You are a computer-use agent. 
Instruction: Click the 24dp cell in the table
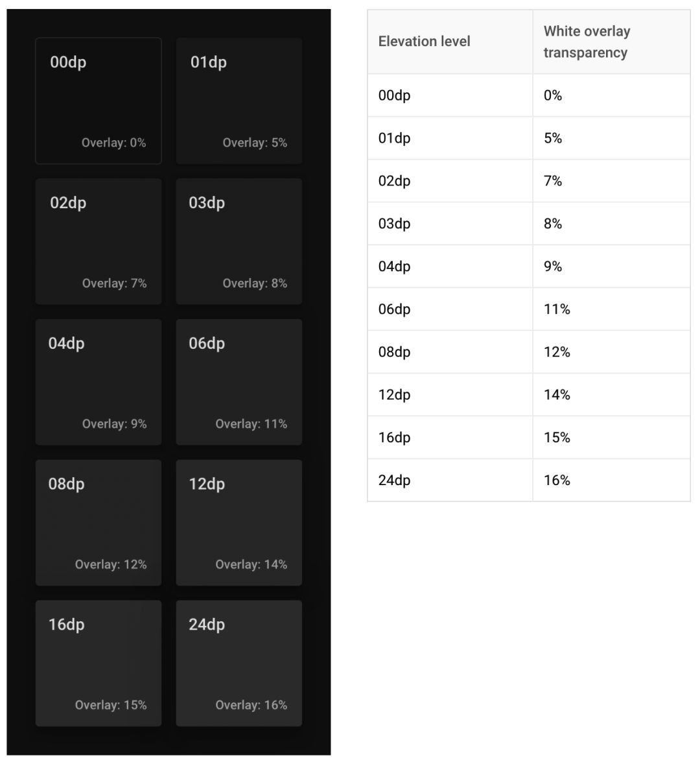(x=395, y=481)
